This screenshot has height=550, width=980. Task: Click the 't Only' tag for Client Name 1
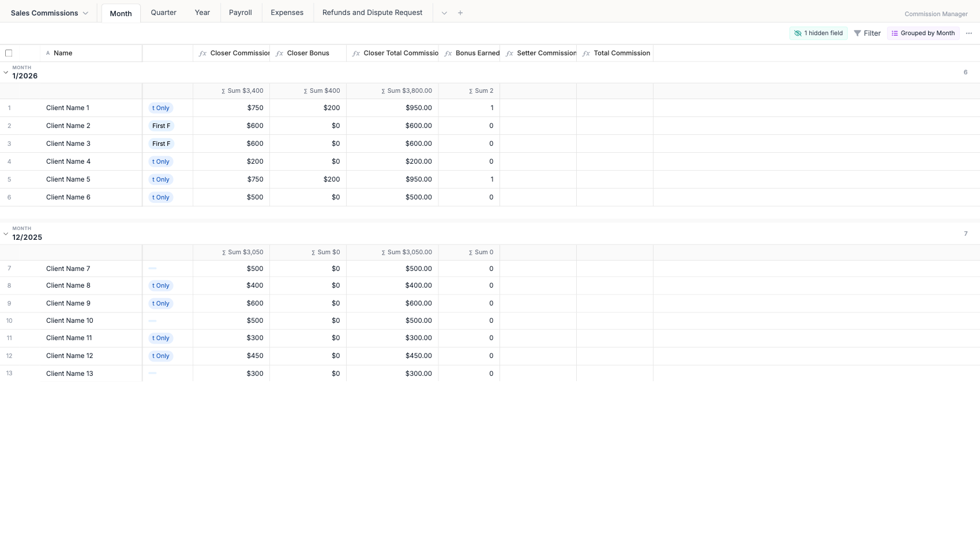[161, 108]
